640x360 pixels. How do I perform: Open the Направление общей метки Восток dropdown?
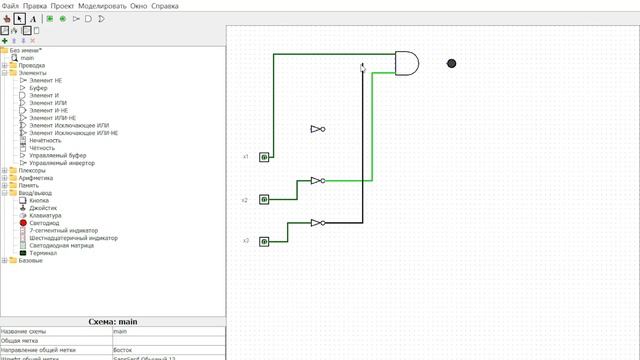pyautogui.click(x=169, y=350)
